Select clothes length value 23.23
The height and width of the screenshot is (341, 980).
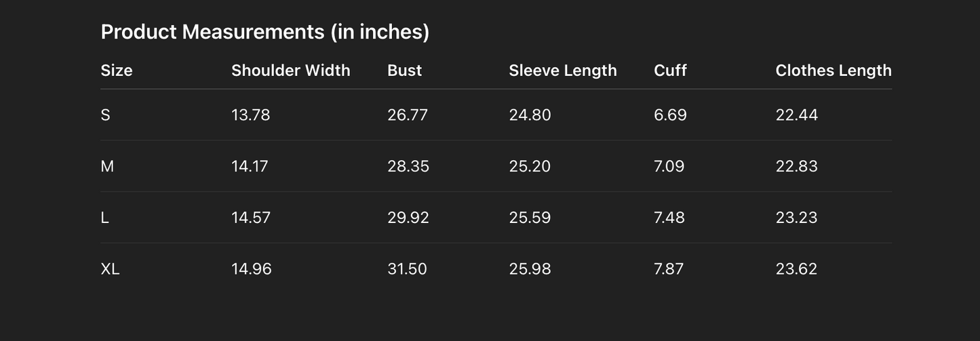[x=796, y=218]
